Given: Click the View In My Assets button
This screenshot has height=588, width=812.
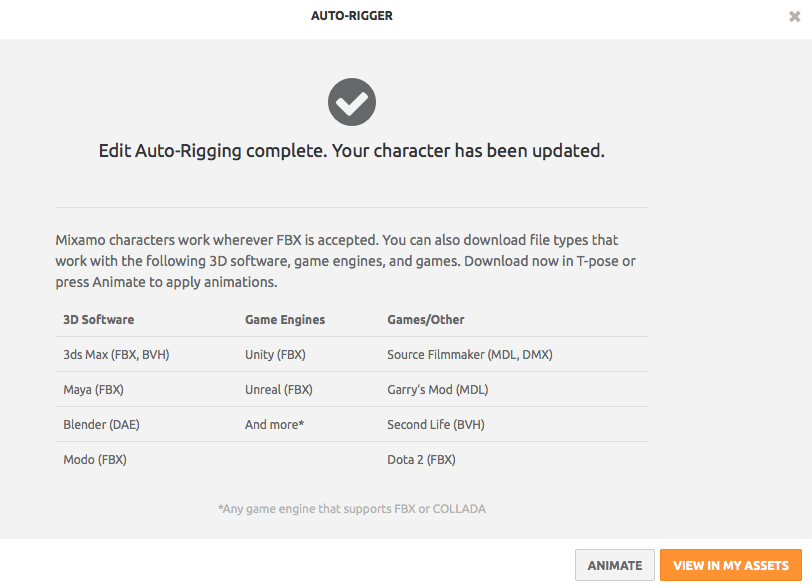Looking at the screenshot, I should point(731,565).
